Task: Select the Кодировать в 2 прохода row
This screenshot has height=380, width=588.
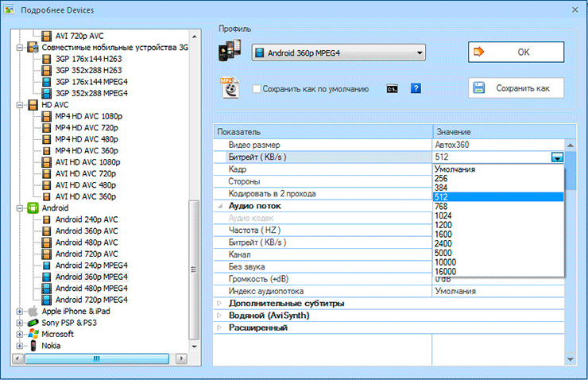Action: [x=323, y=194]
